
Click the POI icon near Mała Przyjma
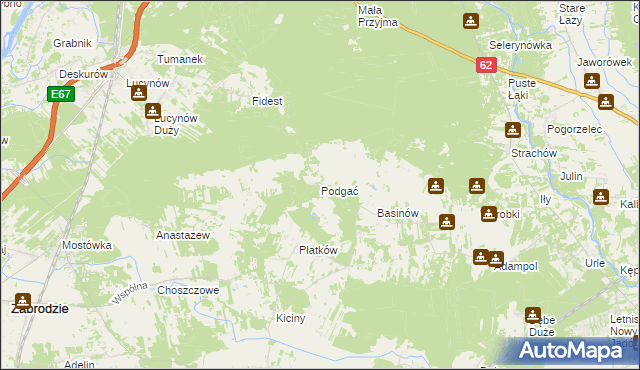tap(471, 20)
